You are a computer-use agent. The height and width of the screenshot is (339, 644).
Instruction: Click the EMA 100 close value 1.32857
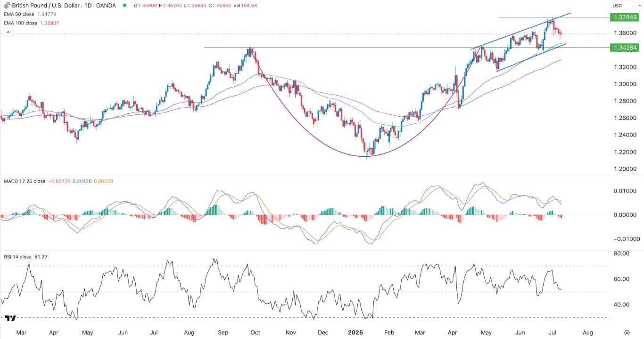pos(51,23)
